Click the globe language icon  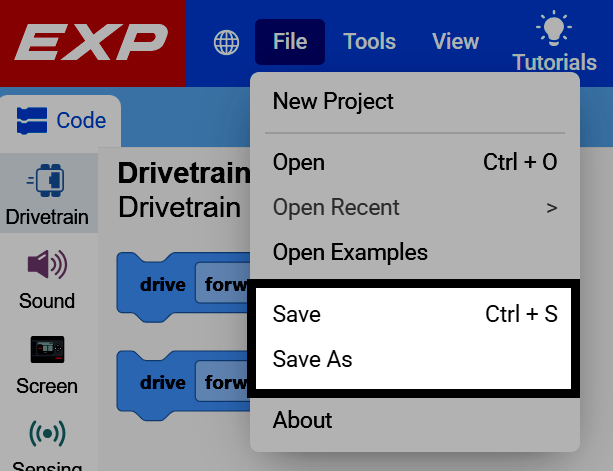[x=226, y=42]
